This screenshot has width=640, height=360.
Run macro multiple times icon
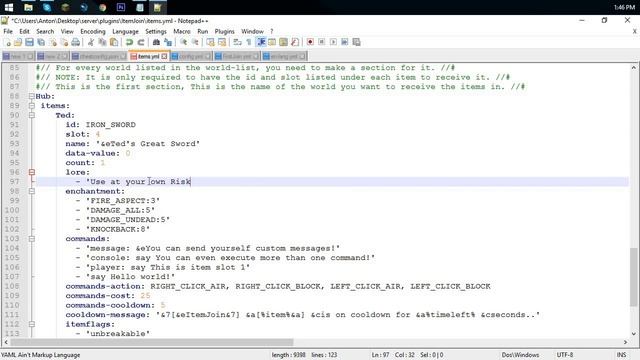click(x=344, y=42)
